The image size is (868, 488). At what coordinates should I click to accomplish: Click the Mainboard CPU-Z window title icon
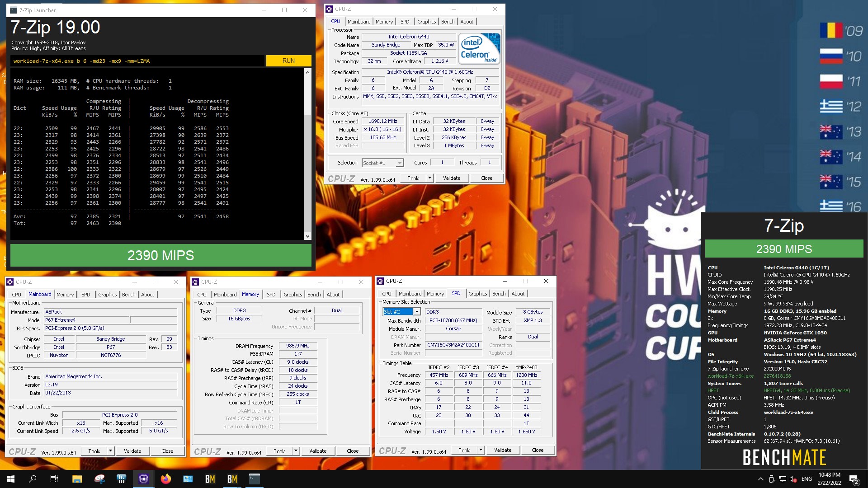10,282
